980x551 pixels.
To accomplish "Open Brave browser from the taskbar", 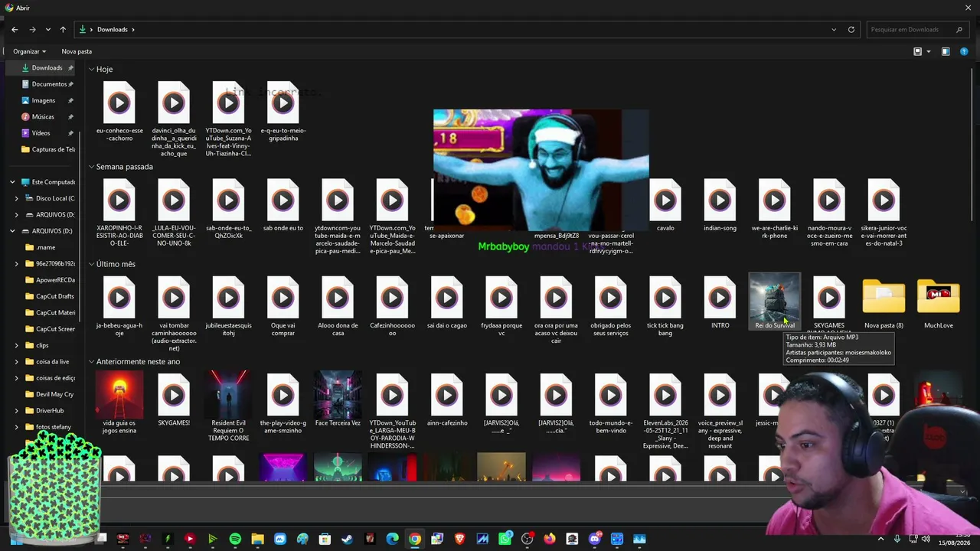I will pyautogui.click(x=459, y=539).
